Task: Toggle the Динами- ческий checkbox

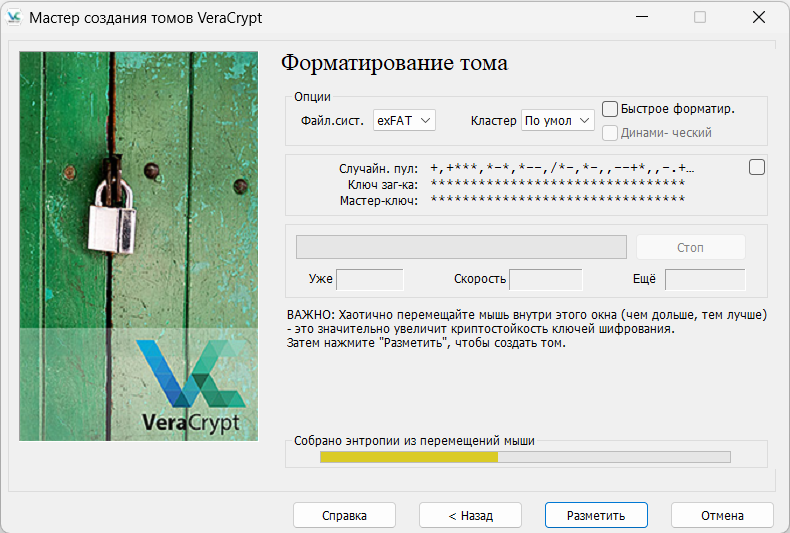Action: point(610,133)
